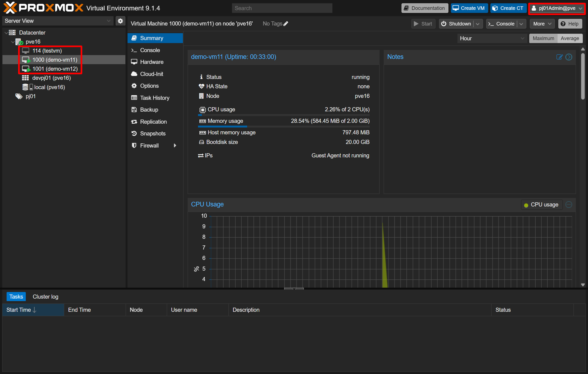588x374 pixels.
Task: View the Snapshots panel
Action: pos(153,134)
